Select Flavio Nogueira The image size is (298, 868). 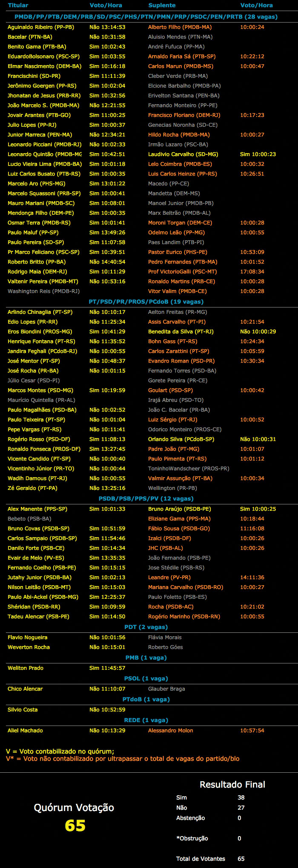click(x=28, y=637)
